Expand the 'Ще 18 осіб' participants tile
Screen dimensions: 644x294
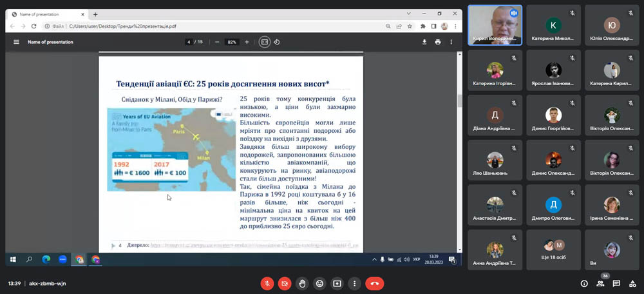(x=554, y=250)
